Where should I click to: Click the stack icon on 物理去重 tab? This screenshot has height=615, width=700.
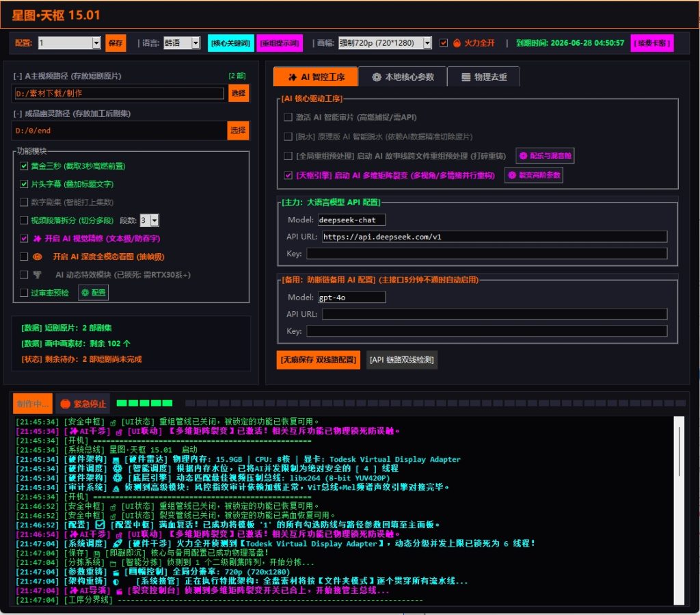tap(466, 77)
